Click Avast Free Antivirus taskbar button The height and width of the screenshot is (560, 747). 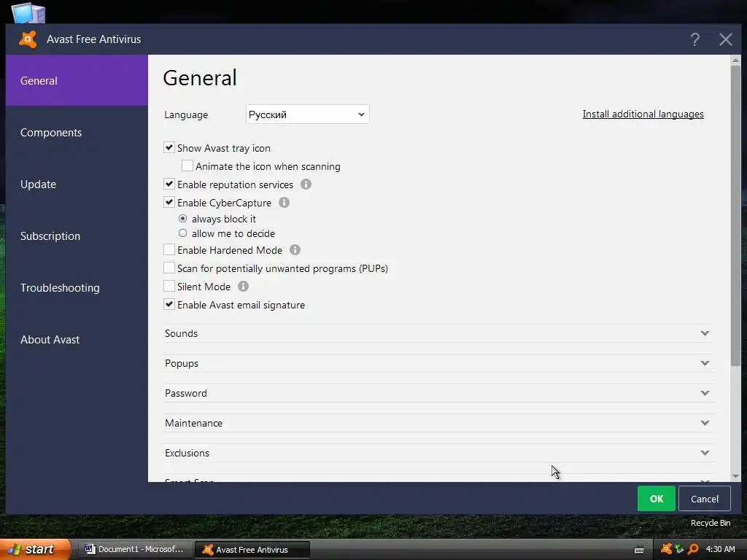(x=252, y=550)
